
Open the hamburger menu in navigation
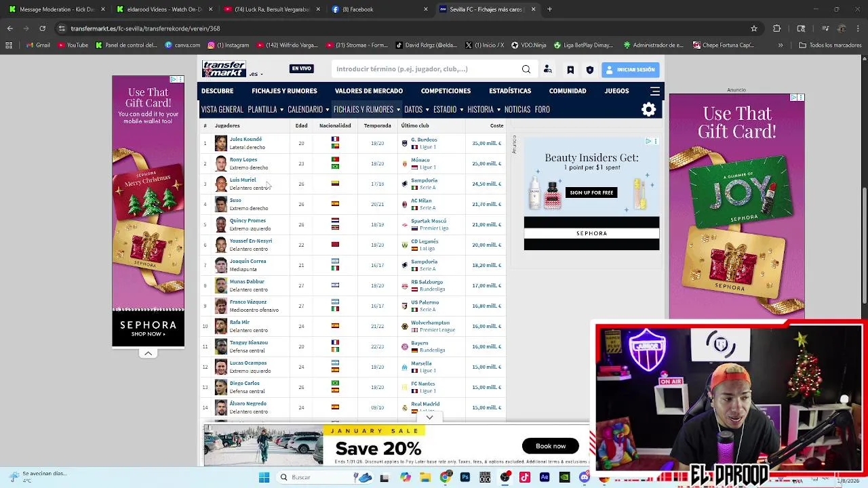pos(655,91)
